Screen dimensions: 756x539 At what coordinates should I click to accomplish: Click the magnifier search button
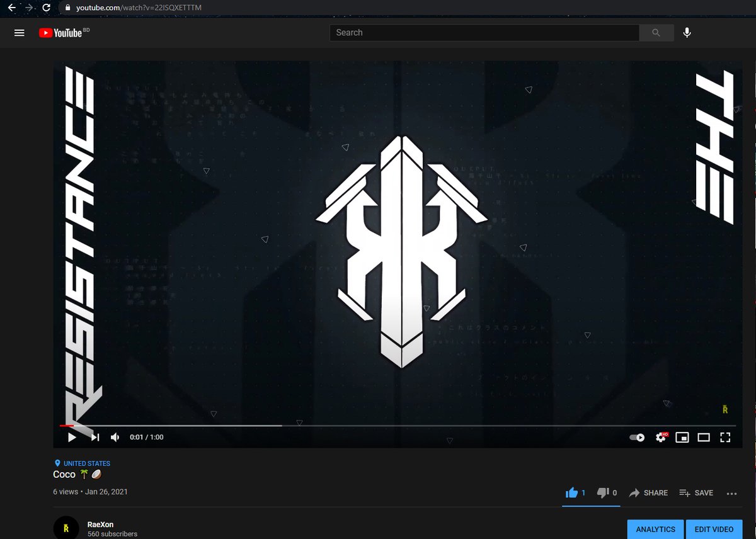[x=656, y=33]
